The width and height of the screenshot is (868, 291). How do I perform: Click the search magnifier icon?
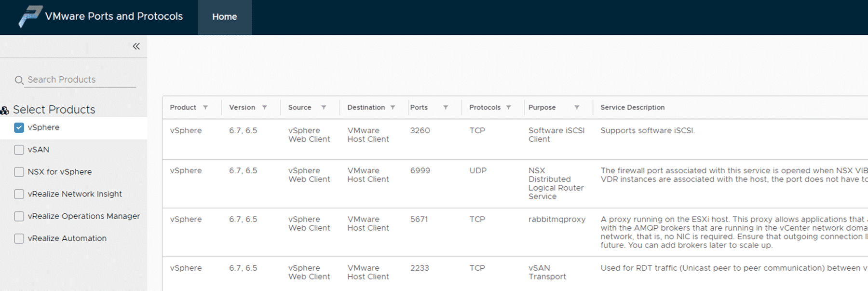point(19,80)
